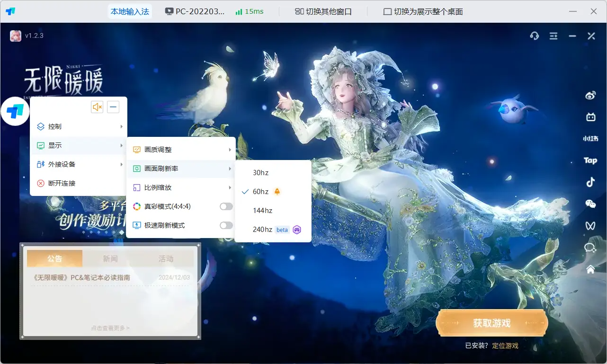Click the 断开连接 red cross icon
This screenshot has height=364, width=607.
[x=41, y=183]
